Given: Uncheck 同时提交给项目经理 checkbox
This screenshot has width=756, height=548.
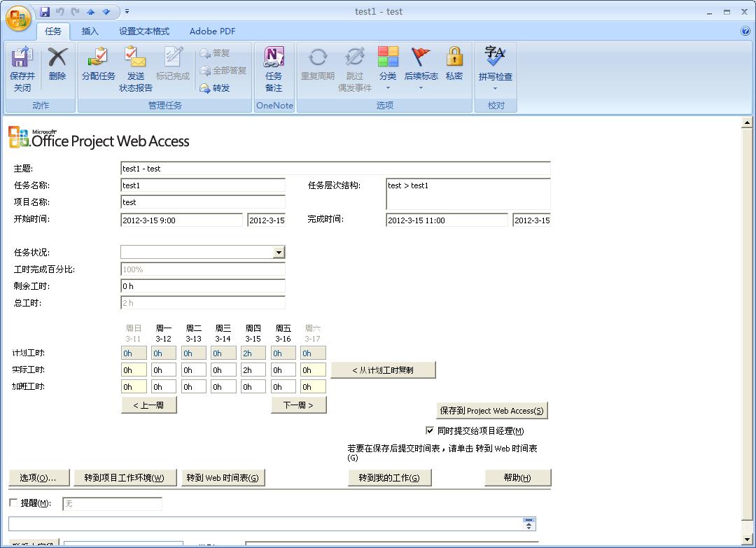Looking at the screenshot, I should (x=430, y=430).
